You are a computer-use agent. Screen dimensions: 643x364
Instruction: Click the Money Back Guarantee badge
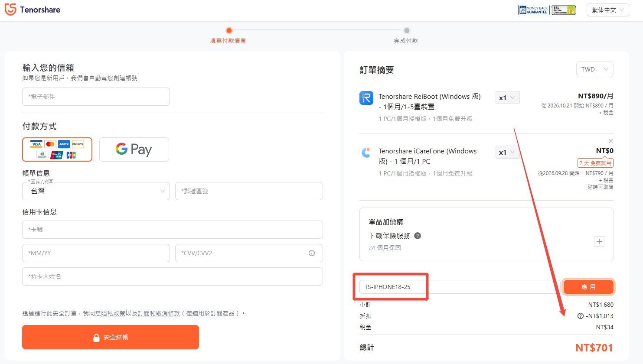click(534, 10)
